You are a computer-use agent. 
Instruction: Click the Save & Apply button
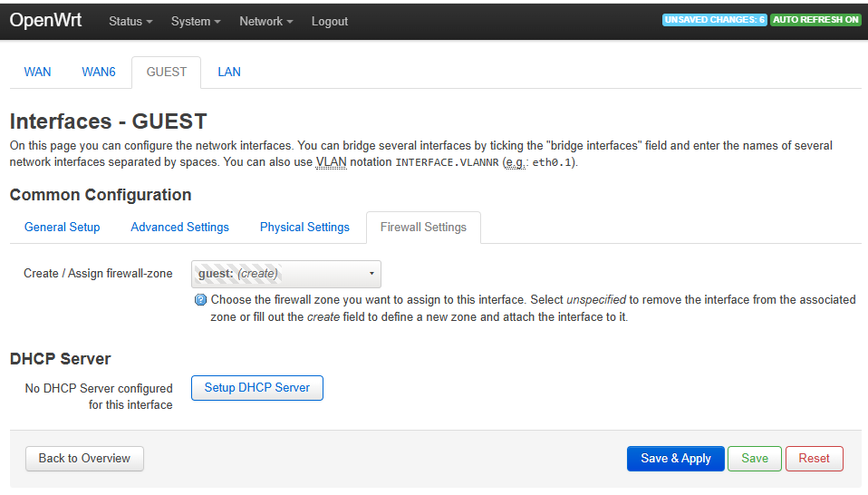point(675,459)
